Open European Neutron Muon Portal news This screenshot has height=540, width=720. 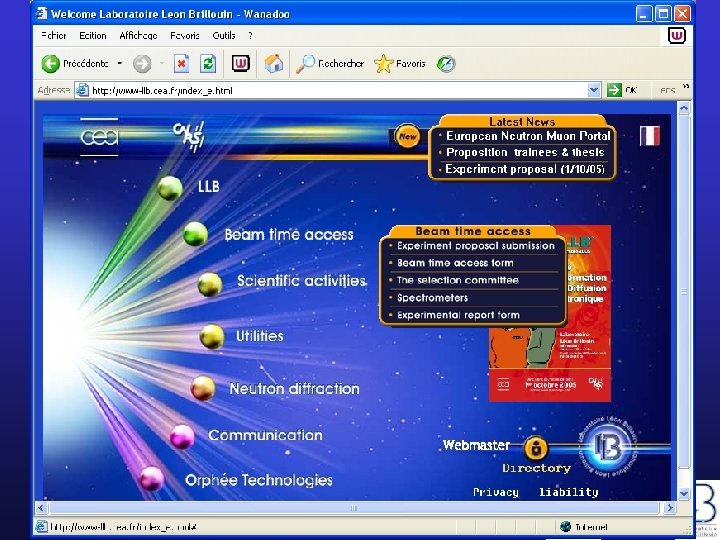pyautogui.click(x=528, y=136)
